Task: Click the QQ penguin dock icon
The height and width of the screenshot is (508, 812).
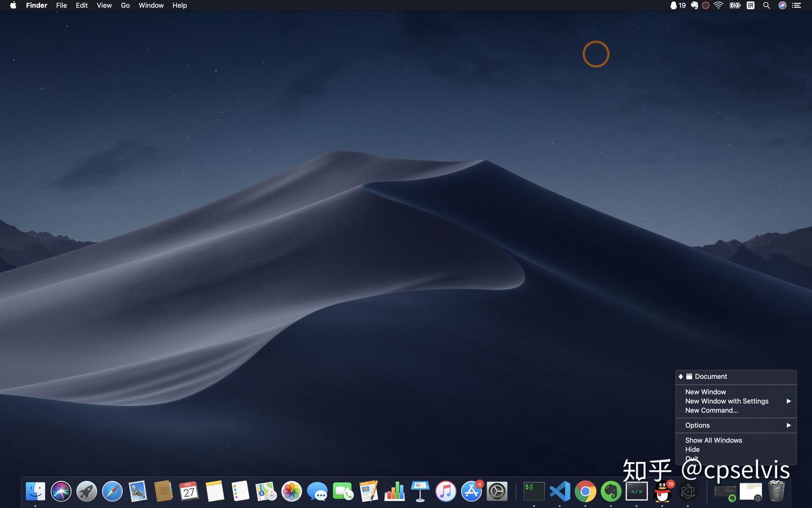Action: pos(662,492)
